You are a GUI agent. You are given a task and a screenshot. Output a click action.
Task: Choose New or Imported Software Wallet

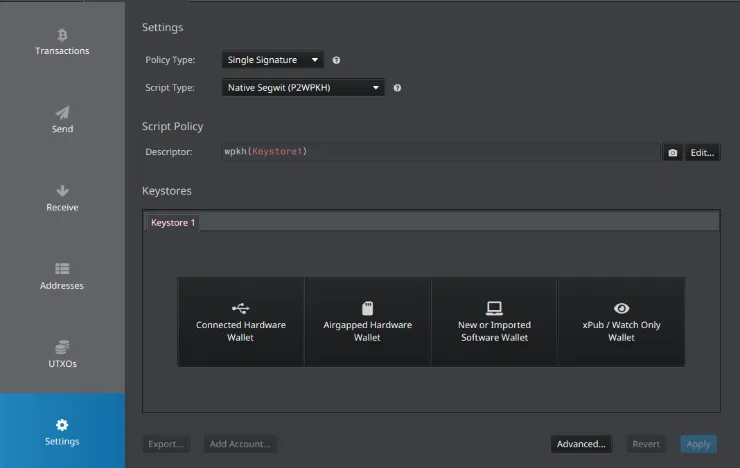(x=494, y=322)
